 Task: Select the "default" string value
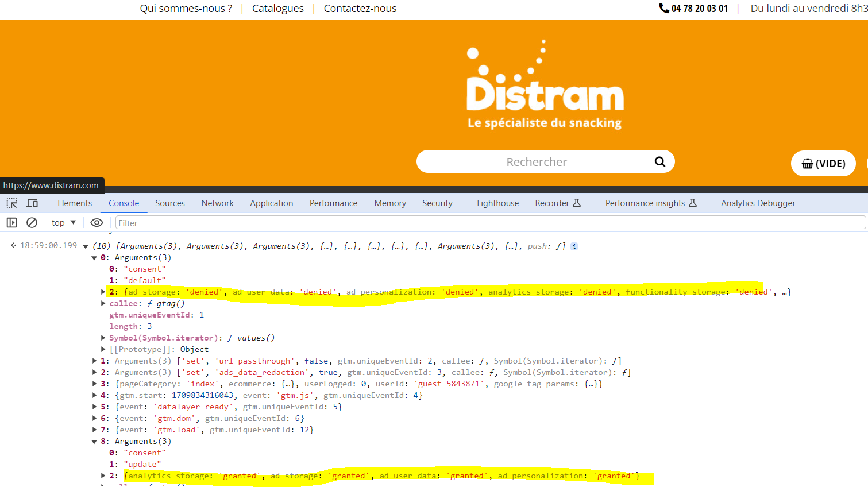145,281
